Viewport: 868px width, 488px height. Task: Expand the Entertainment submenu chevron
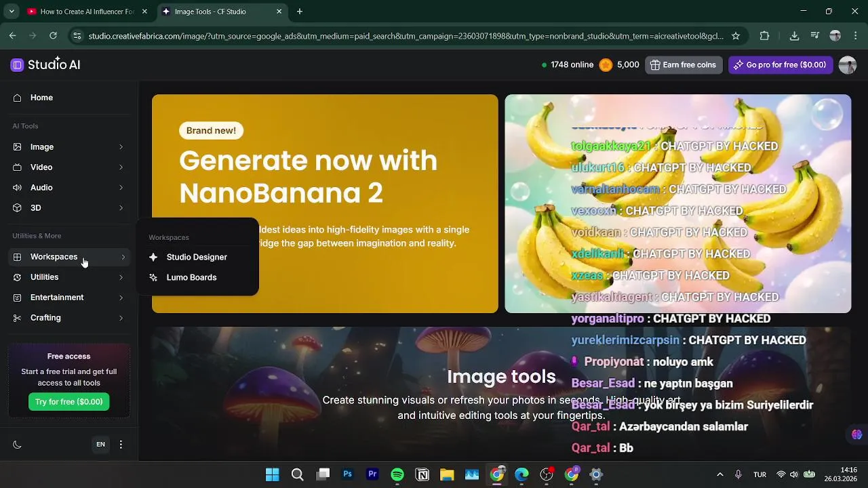pos(121,298)
